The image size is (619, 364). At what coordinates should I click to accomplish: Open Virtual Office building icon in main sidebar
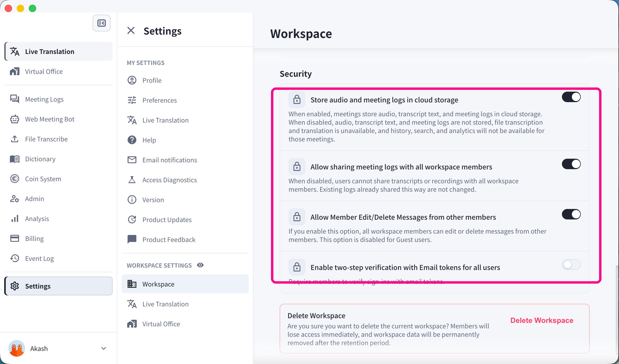coord(15,71)
